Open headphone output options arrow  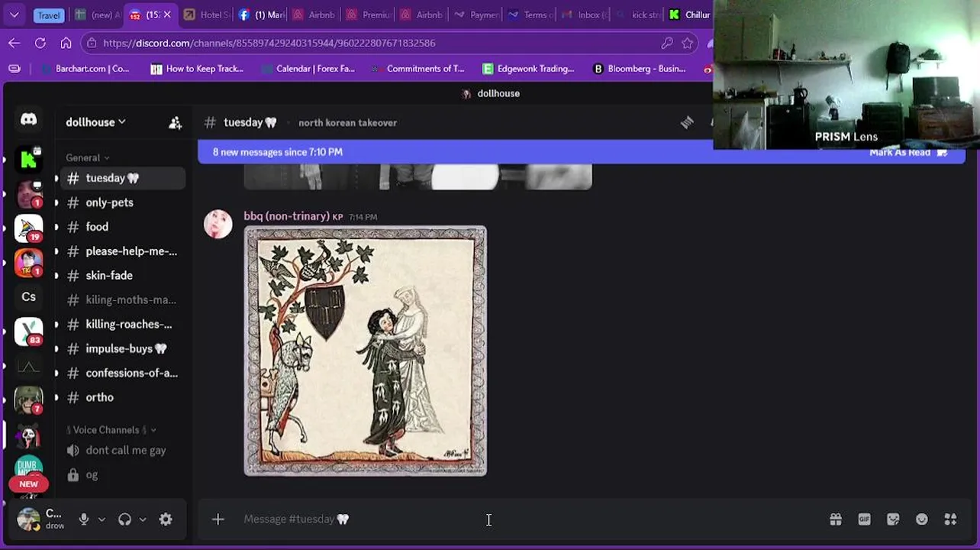pyautogui.click(x=143, y=519)
